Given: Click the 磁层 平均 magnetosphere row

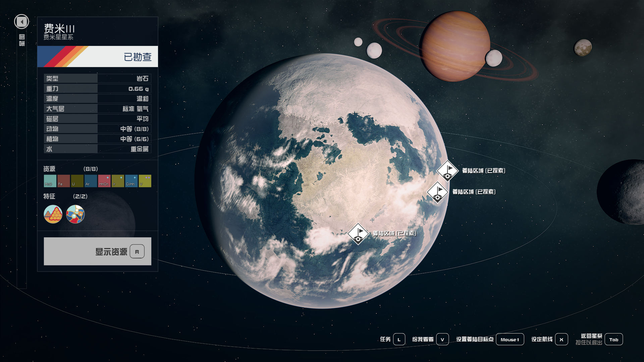Looking at the screenshot, I should click(x=98, y=119).
